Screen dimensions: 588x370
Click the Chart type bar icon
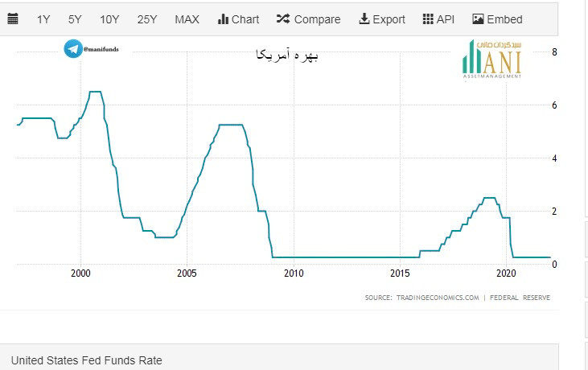point(223,19)
